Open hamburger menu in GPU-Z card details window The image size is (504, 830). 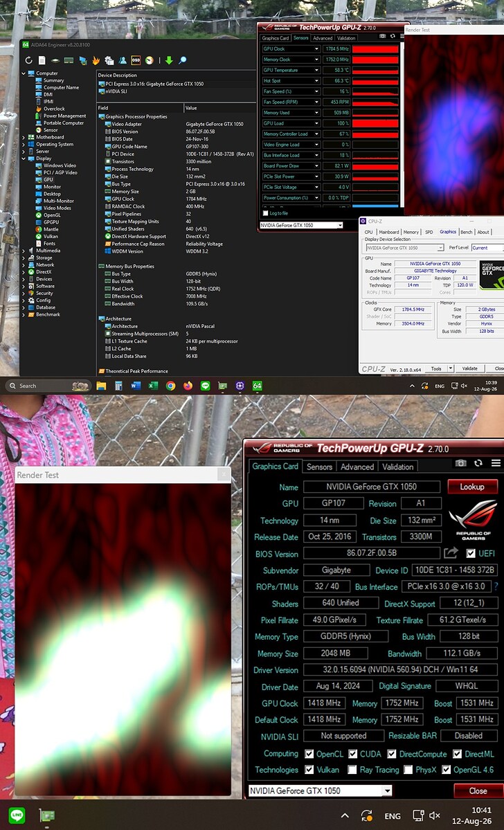coord(496,463)
